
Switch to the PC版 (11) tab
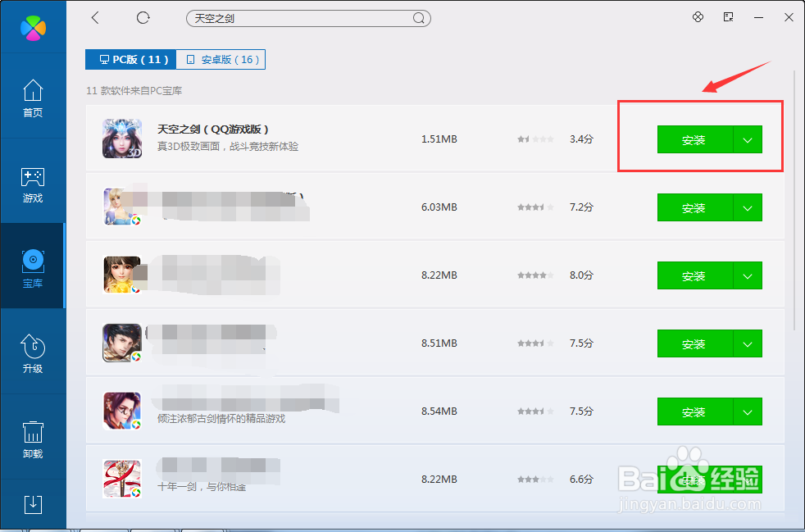[x=131, y=60]
